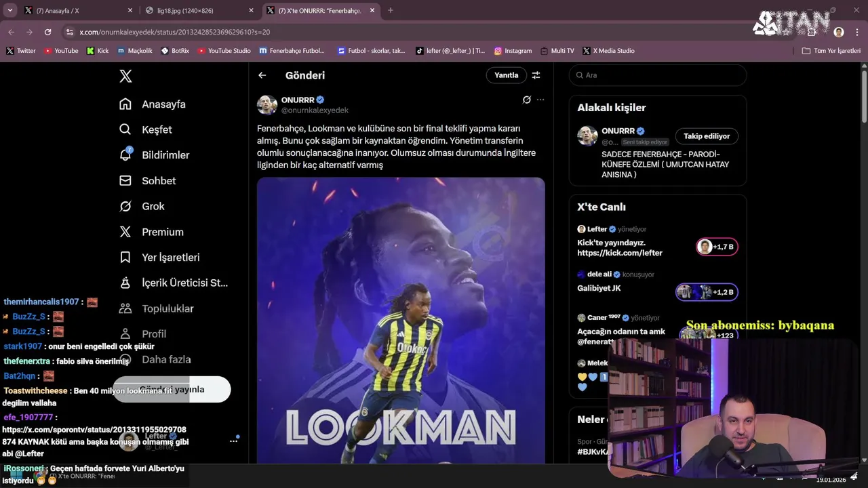Open X Media Studio bookmark
Viewport: 868px width, 488px height.
[609, 51]
